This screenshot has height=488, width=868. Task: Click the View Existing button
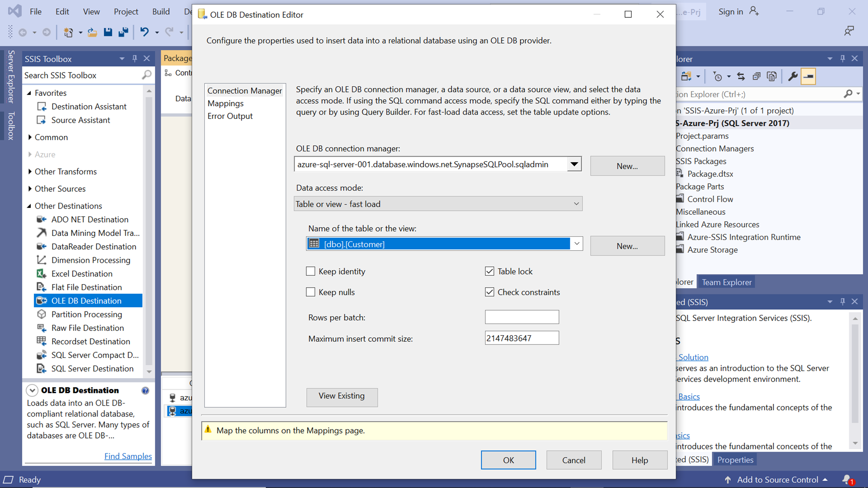point(342,396)
